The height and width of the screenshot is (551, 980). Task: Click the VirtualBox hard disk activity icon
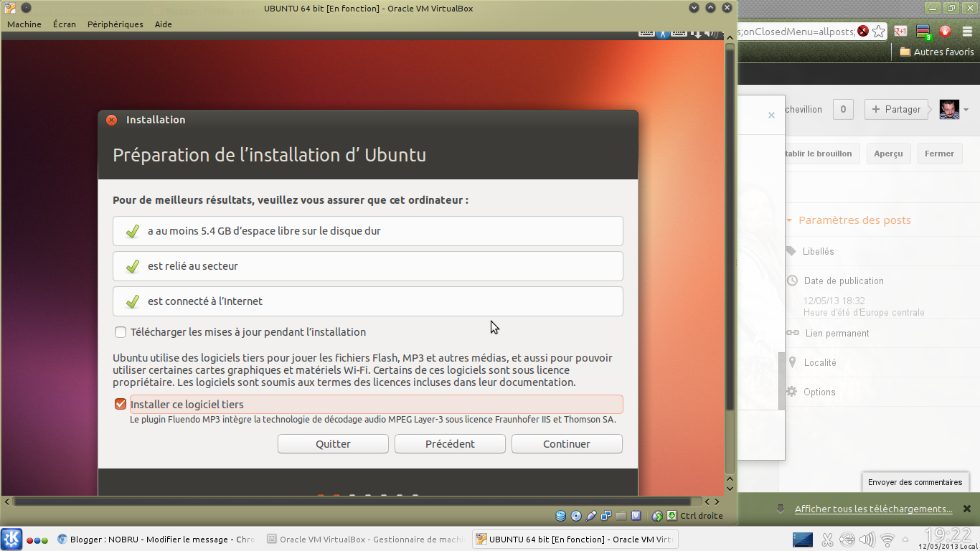560,515
